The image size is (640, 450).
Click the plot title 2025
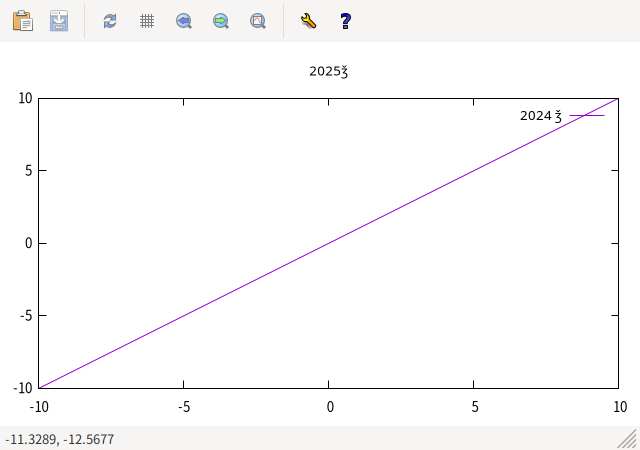(x=328, y=72)
